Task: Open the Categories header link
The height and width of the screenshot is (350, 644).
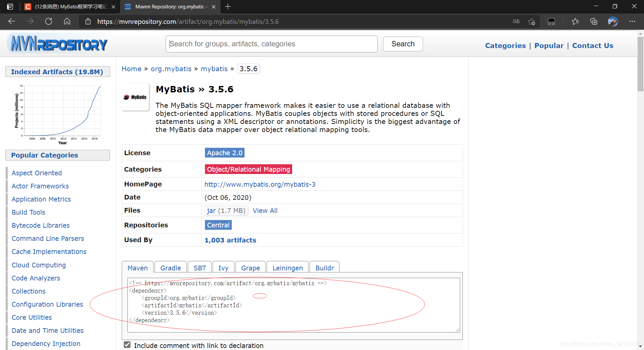Action: pyautogui.click(x=505, y=46)
